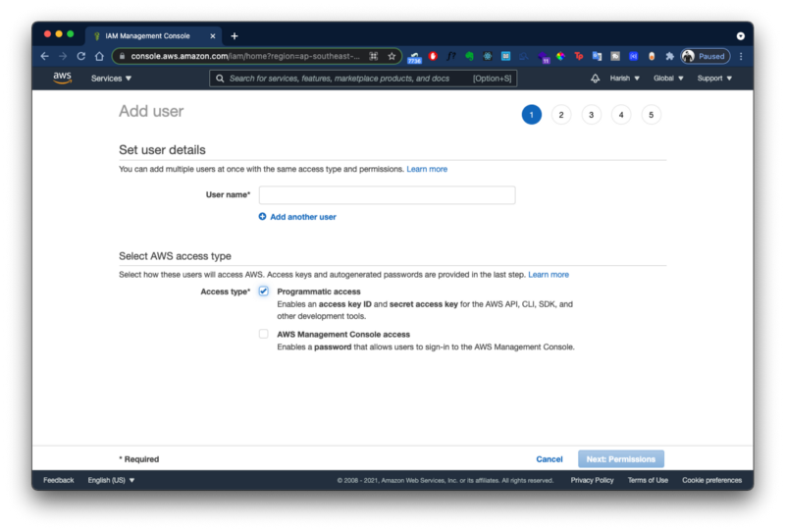Open the extension with 7736 badge

[414, 57]
